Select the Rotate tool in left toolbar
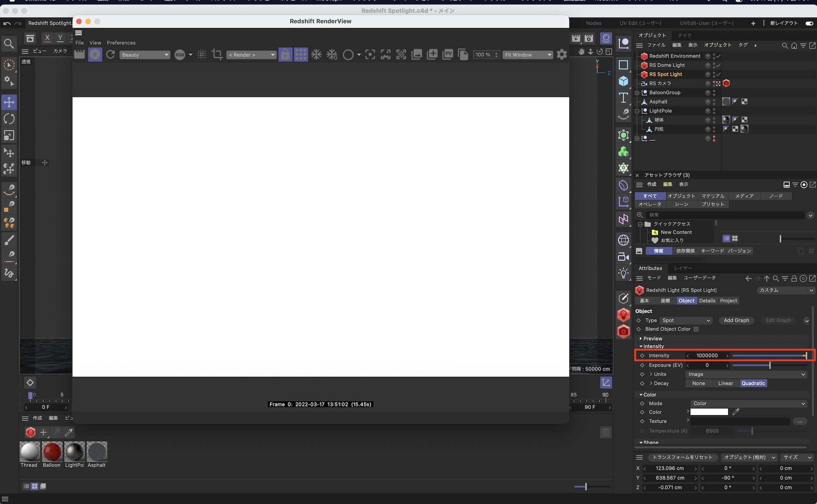The image size is (817, 504). [x=9, y=119]
